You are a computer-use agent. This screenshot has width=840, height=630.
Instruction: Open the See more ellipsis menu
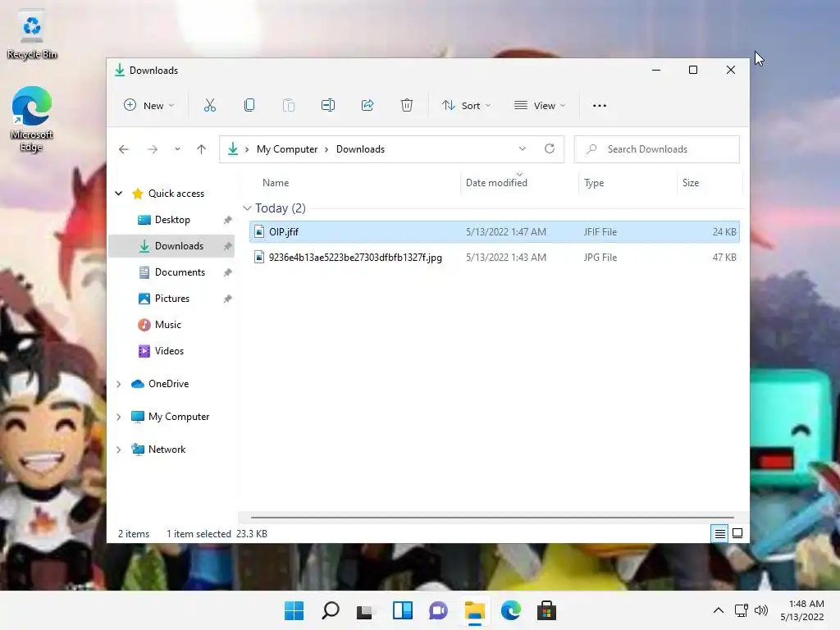coord(600,106)
